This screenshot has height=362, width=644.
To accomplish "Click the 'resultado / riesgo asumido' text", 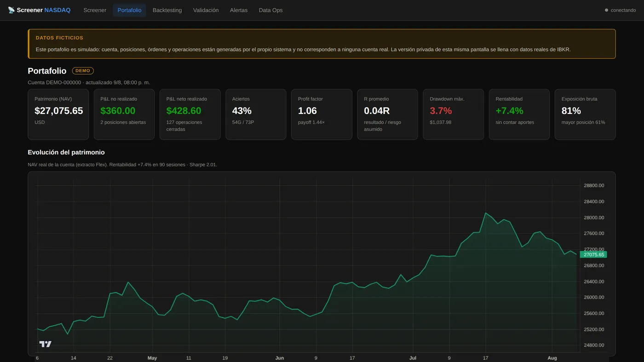I will pos(384,126).
